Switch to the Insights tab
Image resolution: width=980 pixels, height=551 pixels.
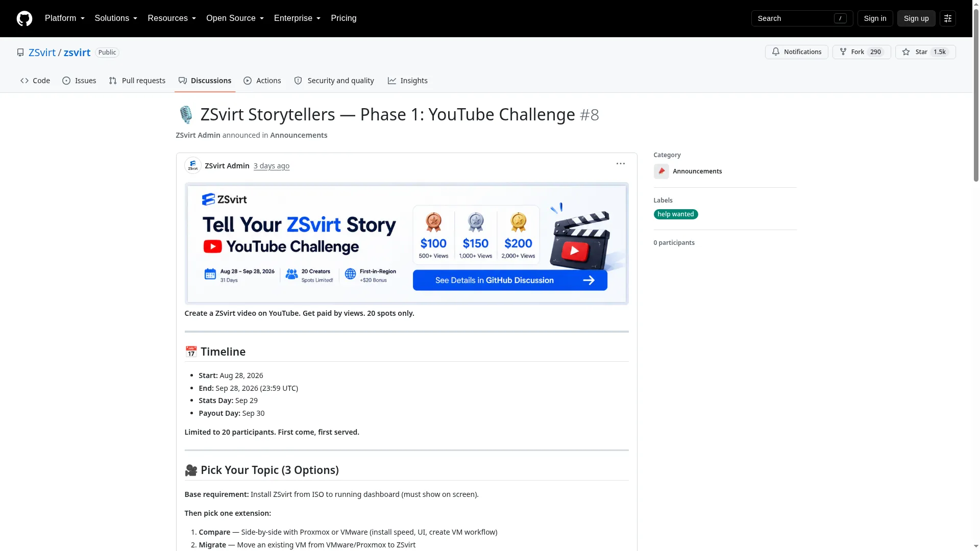point(408,81)
